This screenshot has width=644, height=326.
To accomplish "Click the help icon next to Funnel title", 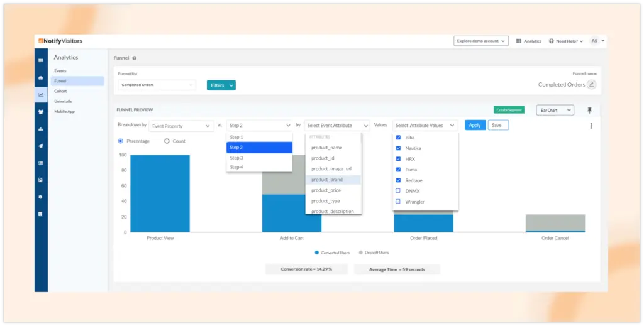I will point(135,58).
